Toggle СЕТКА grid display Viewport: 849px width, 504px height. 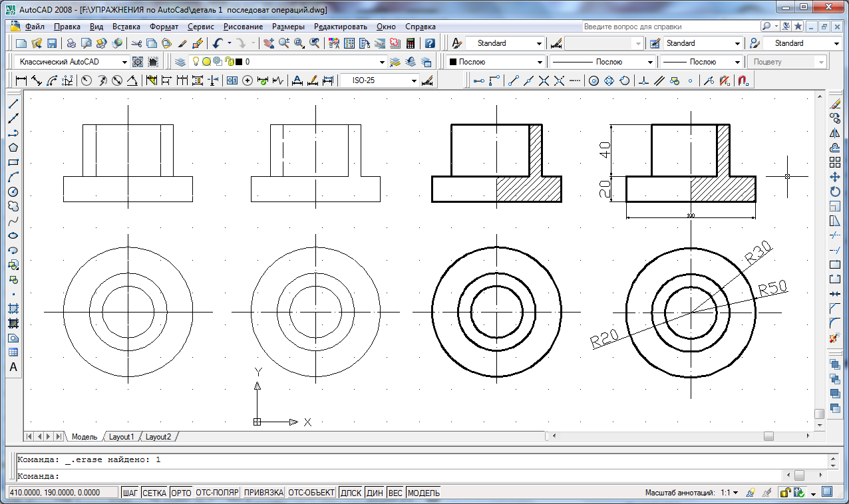click(154, 493)
